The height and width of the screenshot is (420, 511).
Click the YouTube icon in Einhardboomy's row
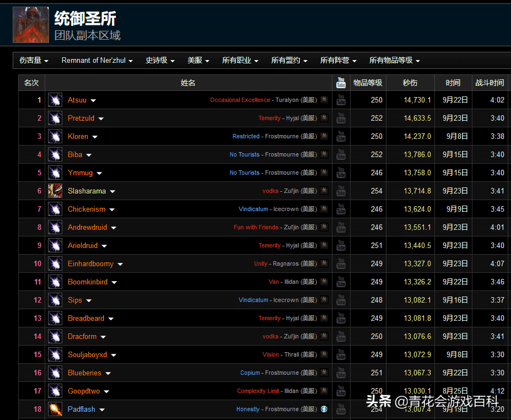click(x=341, y=264)
